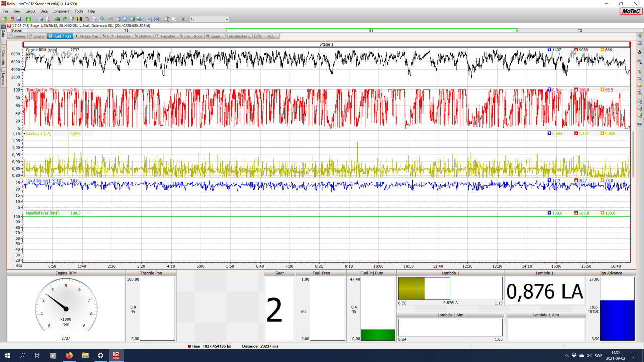Click the zoom magnifier icon below delta
The height and width of the screenshot is (362, 644).
coord(639,62)
